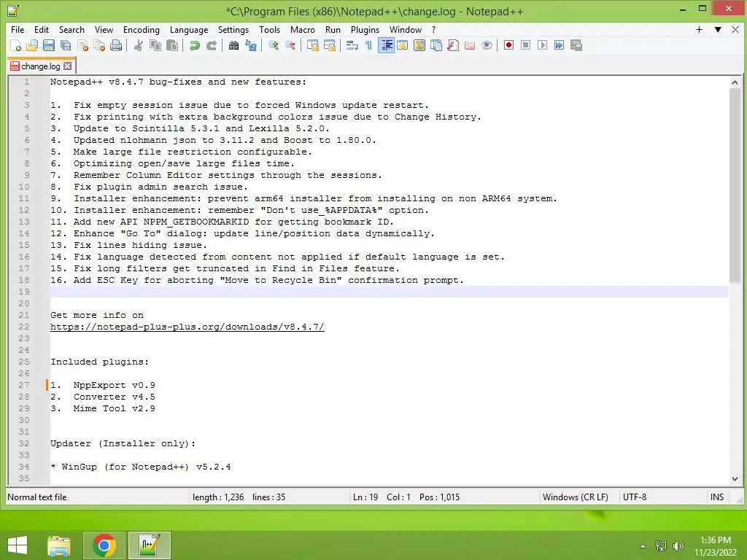Click the Open file folder icon
The height and width of the screenshot is (560, 747).
tap(32, 45)
